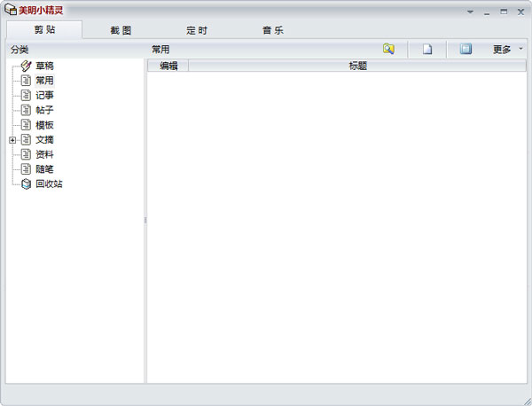This screenshot has height=406, width=532.
Task: Open the 模板 category
Action: 45,125
